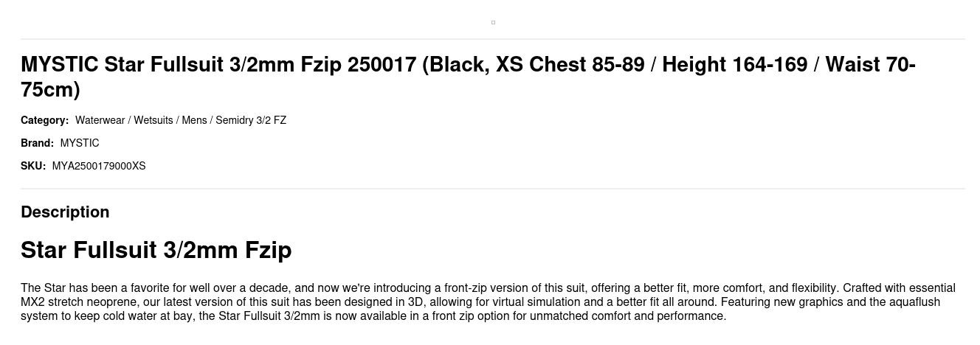Click the MYSTIC brand value
The width and height of the screenshot is (980, 345).
click(80, 143)
